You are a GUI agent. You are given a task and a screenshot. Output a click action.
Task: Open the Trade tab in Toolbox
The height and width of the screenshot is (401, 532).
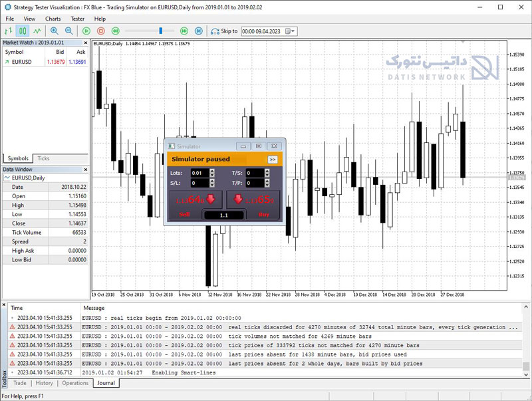pyautogui.click(x=20, y=383)
